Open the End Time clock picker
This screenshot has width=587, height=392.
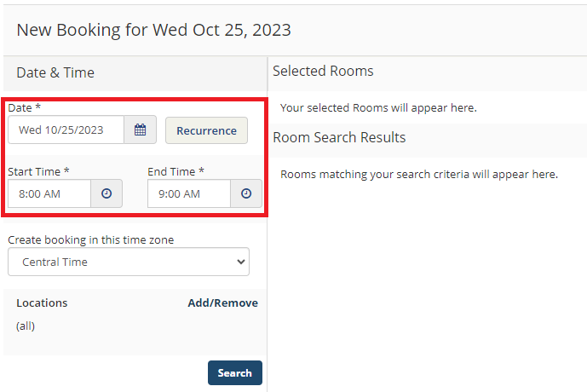(x=246, y=193)
